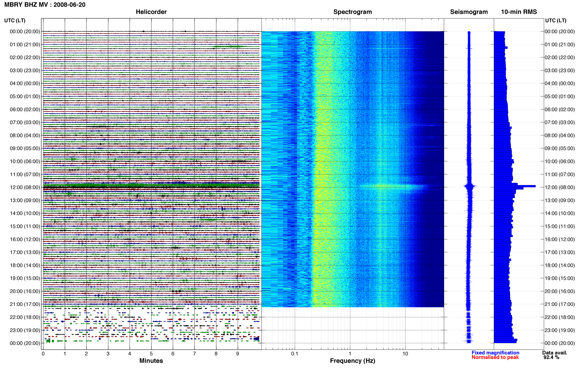
Task: Click the 17:00 (13:00) label beside the RMS panel
Action: pos(560,252)
